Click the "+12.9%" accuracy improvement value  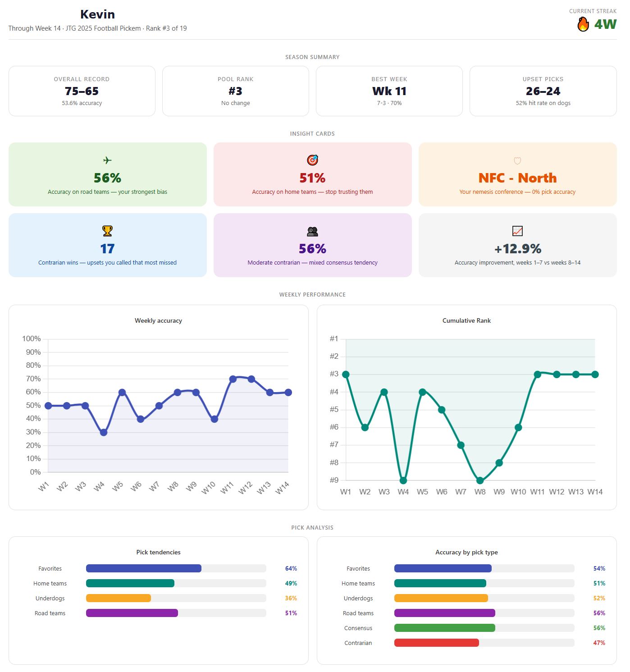[x=517, y=249]
